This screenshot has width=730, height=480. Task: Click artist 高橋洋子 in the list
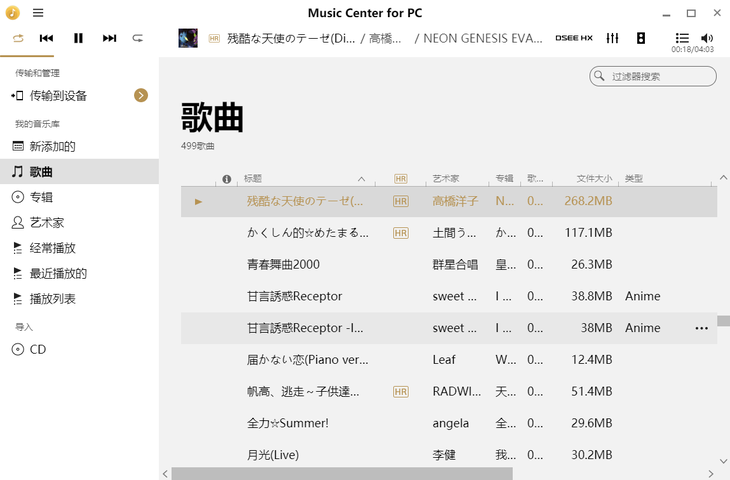455,201
